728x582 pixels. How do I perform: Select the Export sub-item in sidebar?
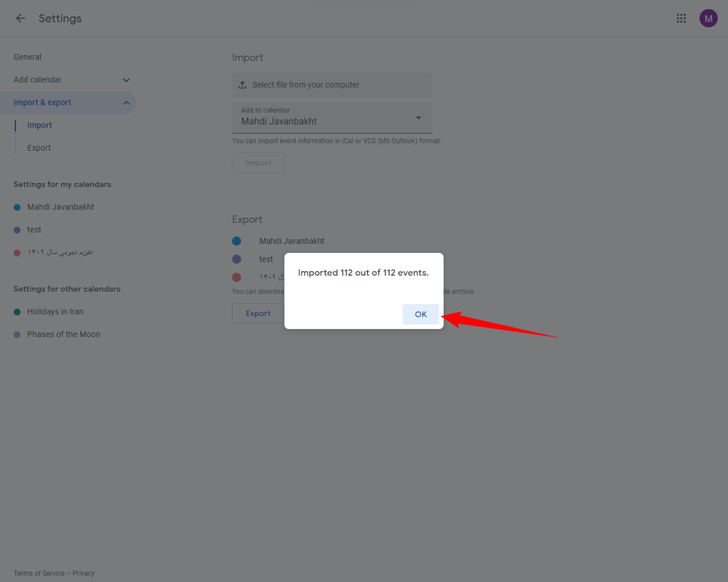point(39,148)
